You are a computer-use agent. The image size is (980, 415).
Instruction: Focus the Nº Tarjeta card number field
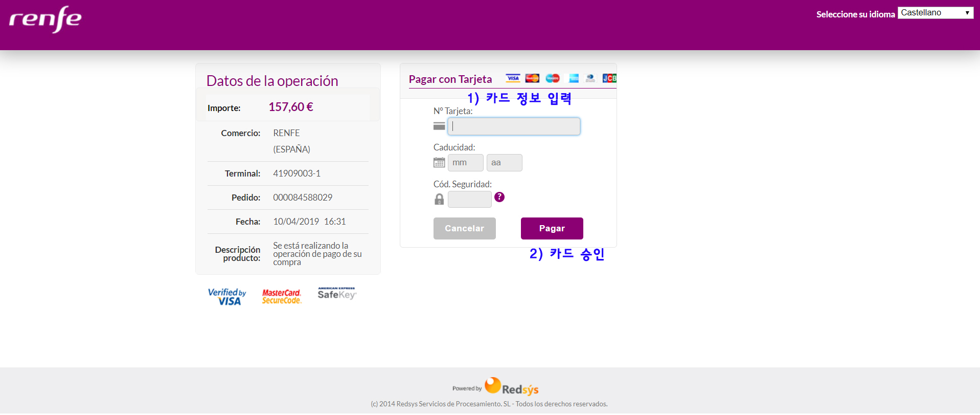tap(514, 126)
